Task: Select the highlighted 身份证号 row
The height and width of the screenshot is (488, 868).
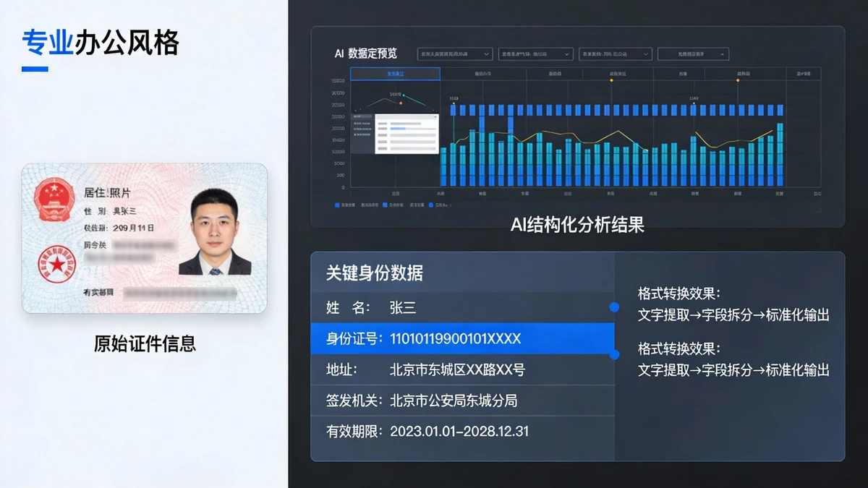Action: click(462, 338)
